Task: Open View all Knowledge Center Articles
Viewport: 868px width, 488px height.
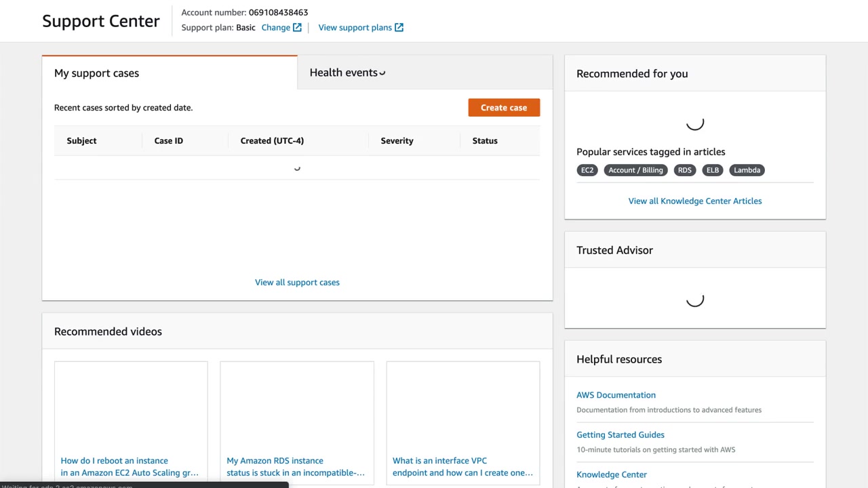Action: tap(694, 201)
